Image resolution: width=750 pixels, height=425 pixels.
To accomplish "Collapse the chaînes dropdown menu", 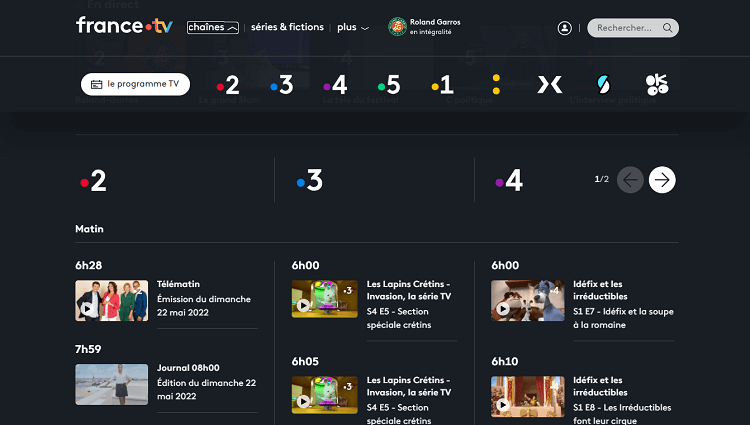I will 213,27.
